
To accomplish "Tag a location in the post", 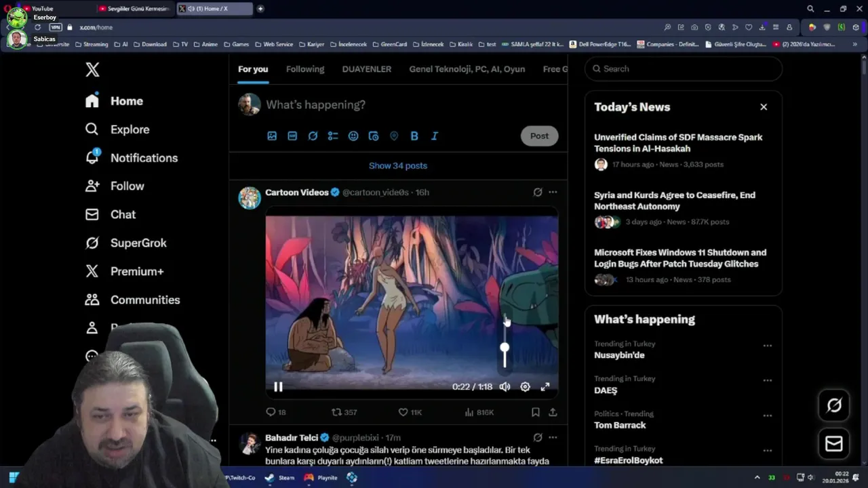I will click(394, 136).
